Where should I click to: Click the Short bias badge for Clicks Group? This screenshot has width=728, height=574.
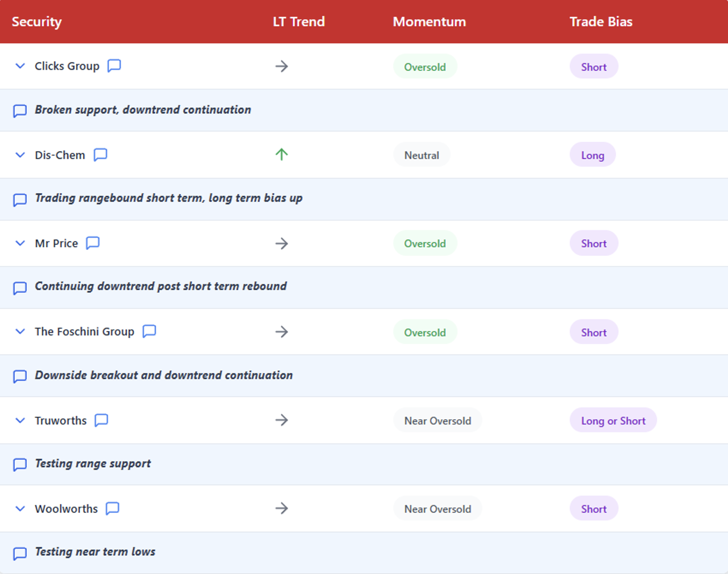[x=594, y=67]
